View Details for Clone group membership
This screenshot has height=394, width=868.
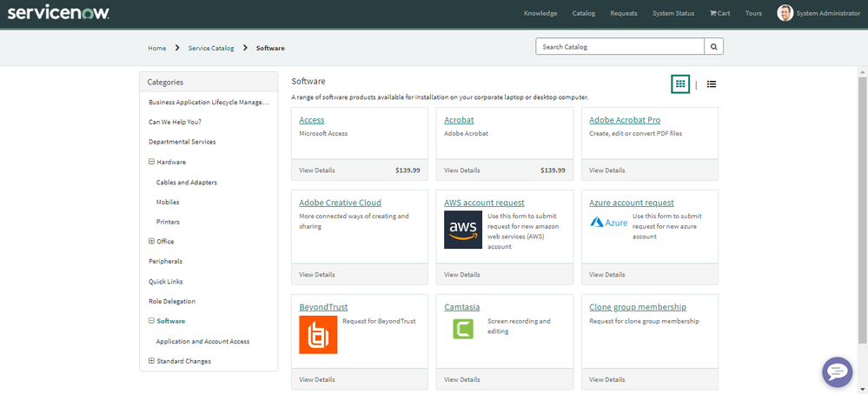(x=607, y=379)
